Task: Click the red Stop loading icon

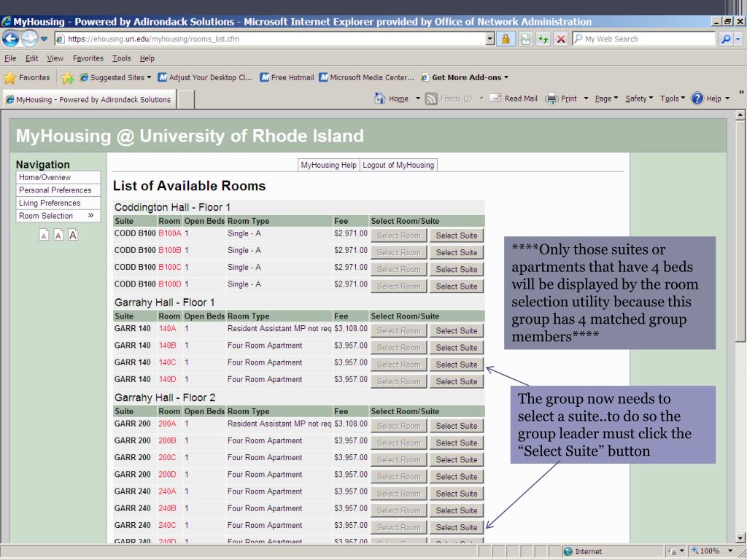Action: 561,39
